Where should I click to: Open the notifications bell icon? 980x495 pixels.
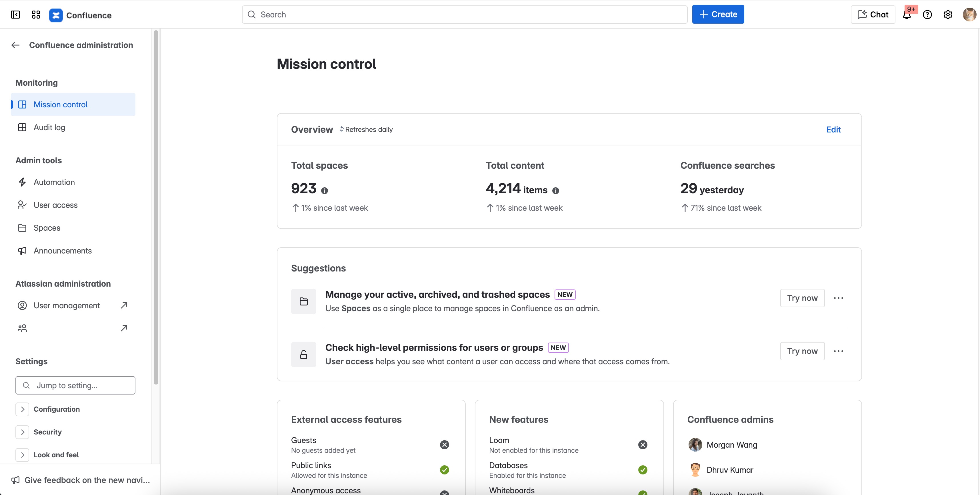click(907, 15)
